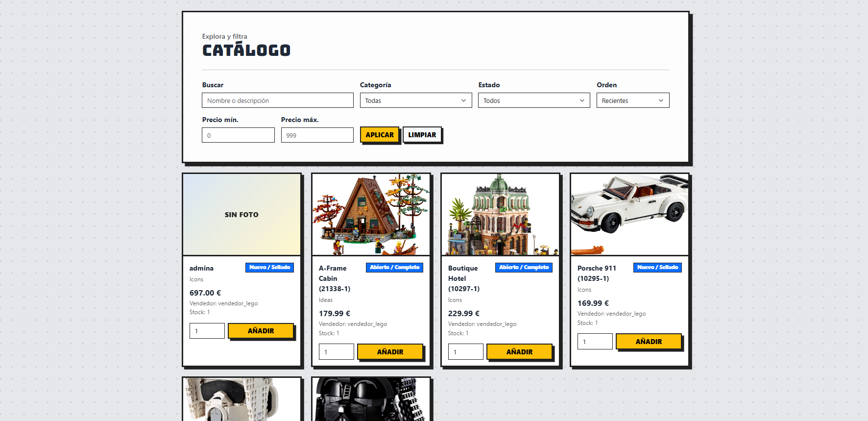Screen dimensions: 868x421
Task: Click the vendedor_lego seller line on admina
Action: [x=223, y=303]
